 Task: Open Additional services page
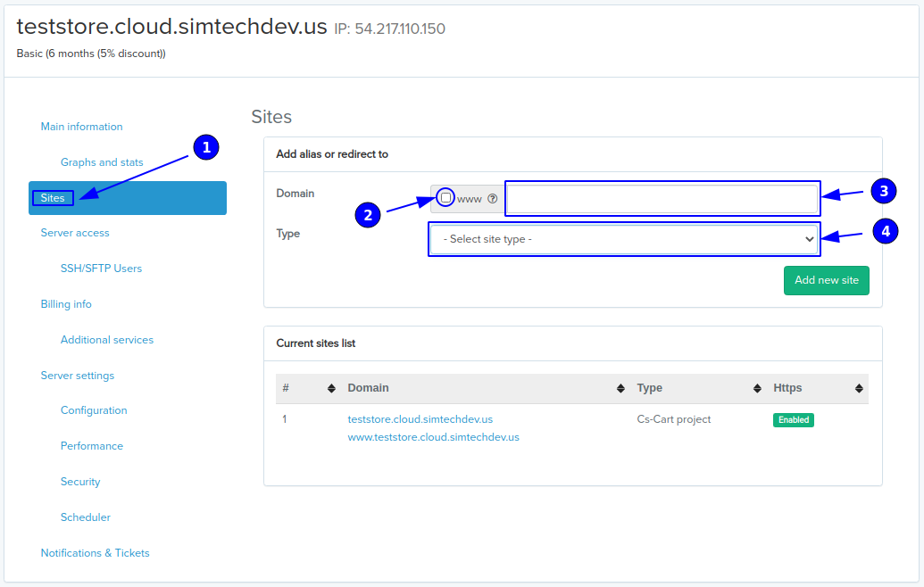pyautogui.click(x=106, y=340)
